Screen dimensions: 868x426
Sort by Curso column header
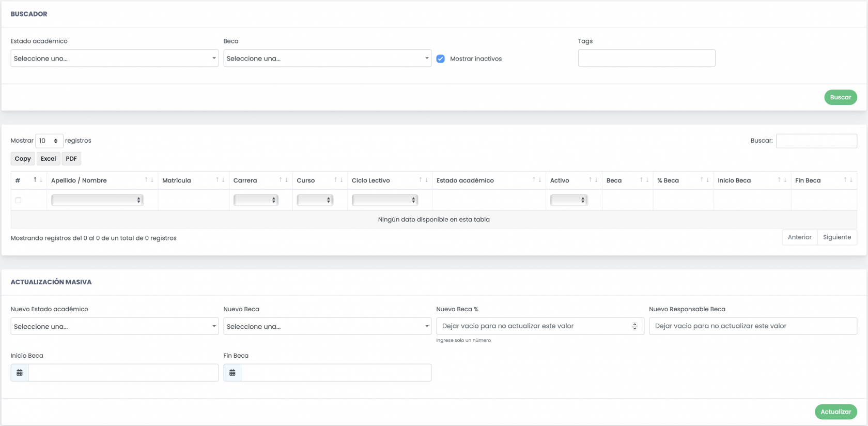(x=320, y=180)
